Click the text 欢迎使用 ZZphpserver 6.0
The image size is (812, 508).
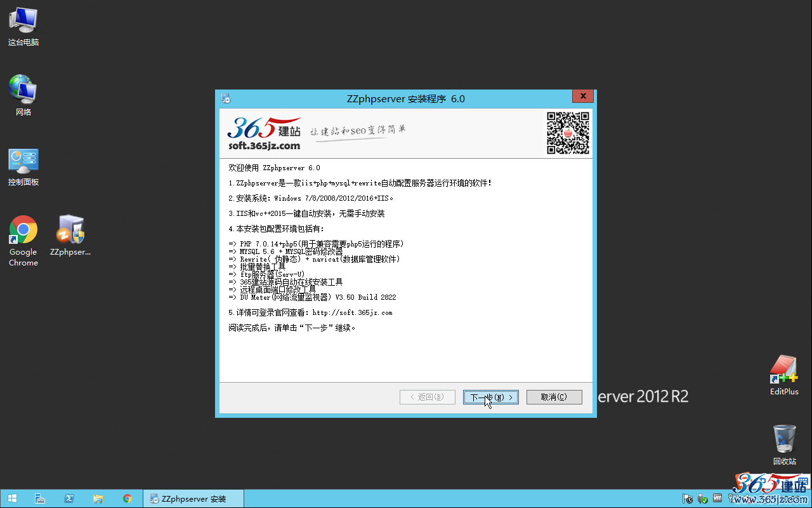click(274, 168)
